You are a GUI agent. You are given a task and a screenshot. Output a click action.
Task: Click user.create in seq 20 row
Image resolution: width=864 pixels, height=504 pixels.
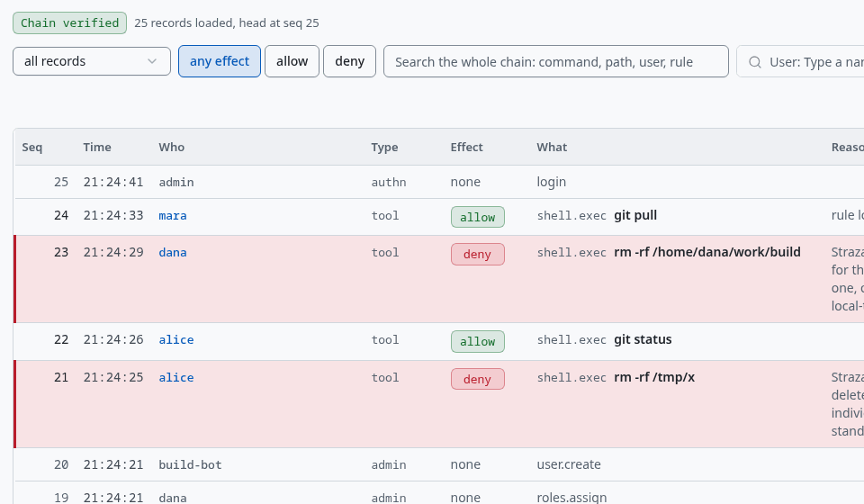point(569,464)
